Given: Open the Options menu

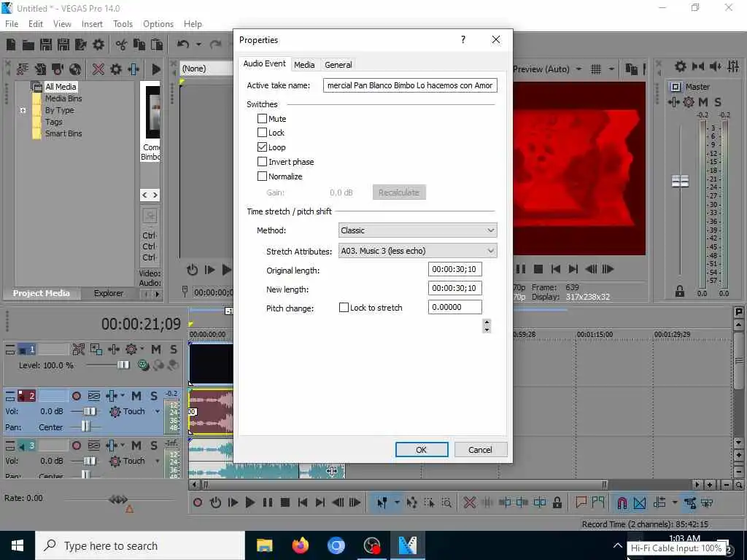Looking at the screenshot, I should coord(158,24).
